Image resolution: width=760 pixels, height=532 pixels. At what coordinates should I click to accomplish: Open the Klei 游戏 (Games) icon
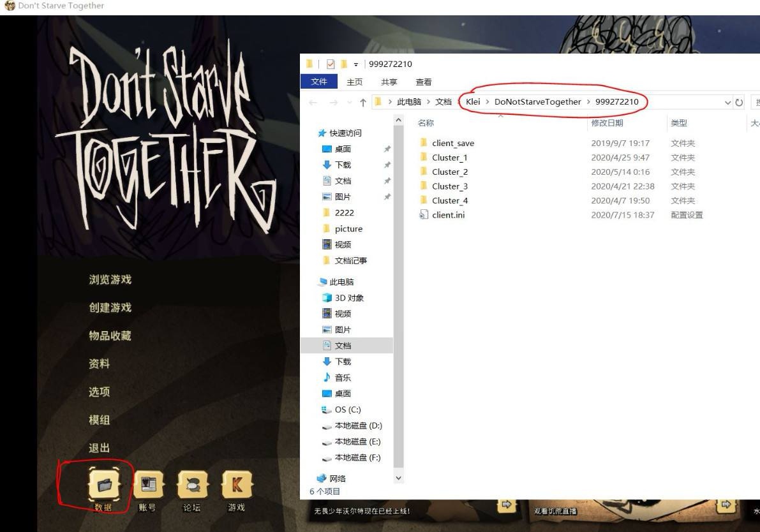(x=237, y=484)
